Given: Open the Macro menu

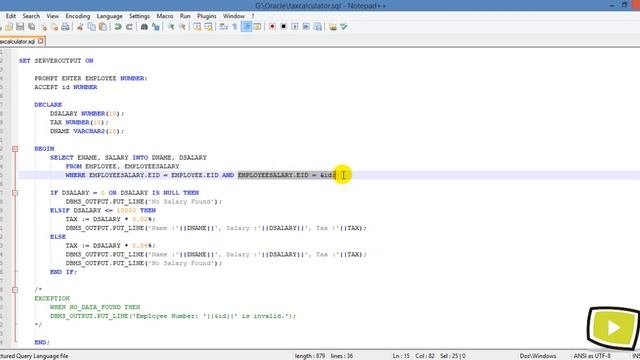Looking at the screenshot, I should [x=165, y=16].
